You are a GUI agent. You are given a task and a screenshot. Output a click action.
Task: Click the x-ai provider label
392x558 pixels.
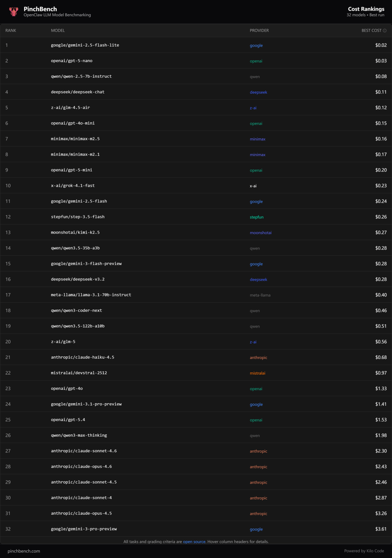coord(253,186)
